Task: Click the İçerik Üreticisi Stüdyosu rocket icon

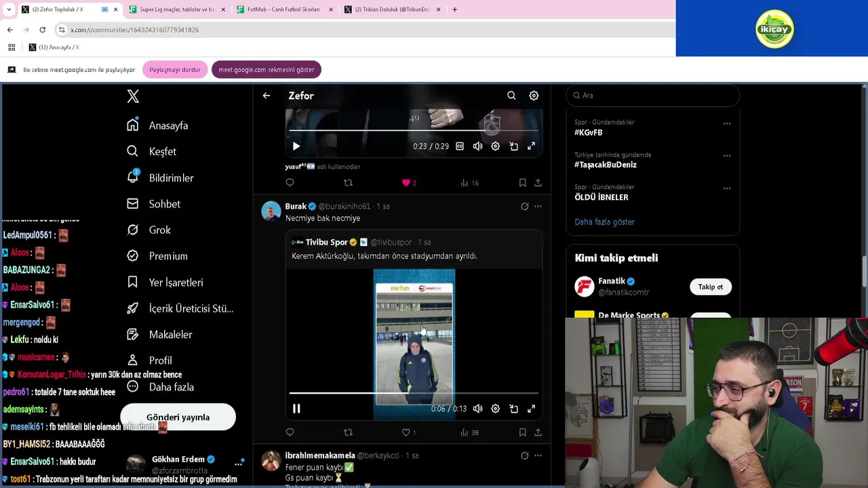Action: pyautogui.click(x=133, y=308)
